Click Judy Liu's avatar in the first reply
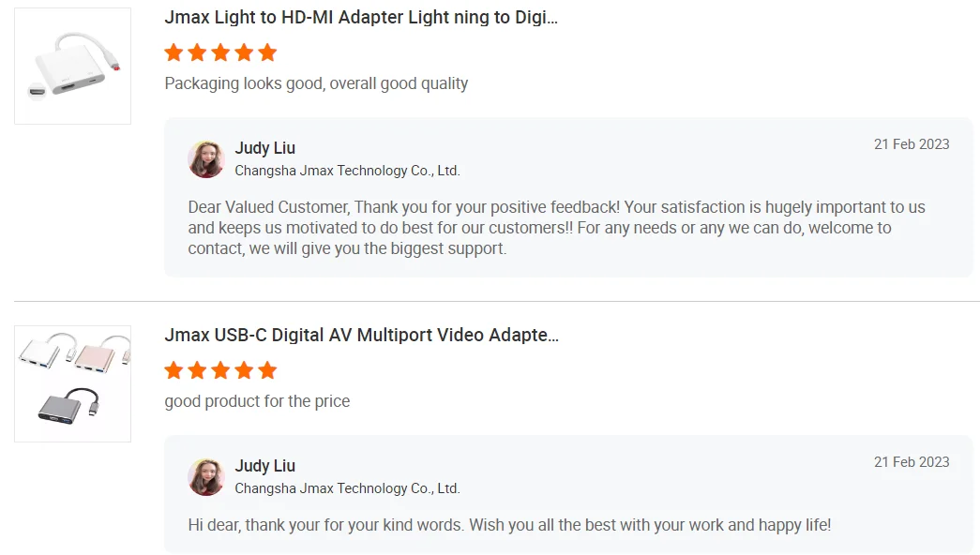This screenshot has height=555, width=980. 206,159
